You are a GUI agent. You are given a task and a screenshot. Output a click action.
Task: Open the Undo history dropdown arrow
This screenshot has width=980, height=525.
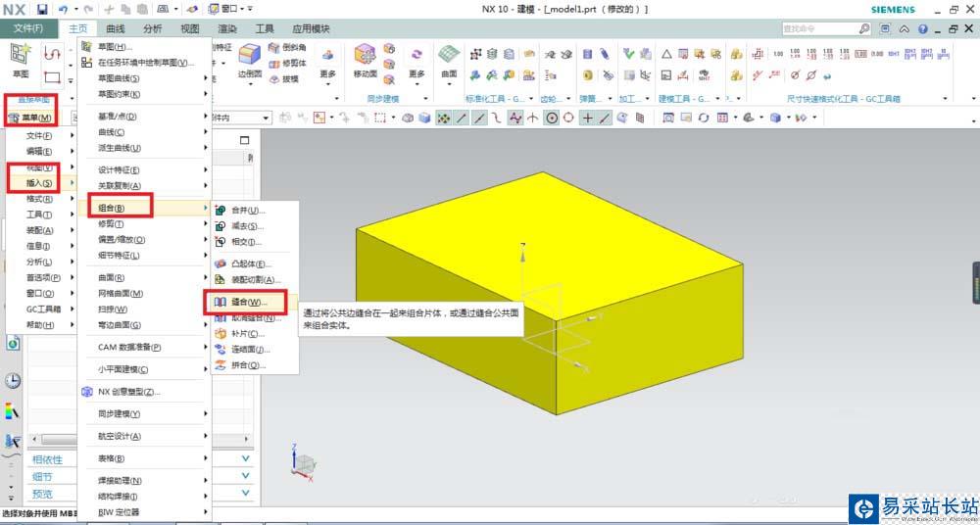[x=75, y=10]
